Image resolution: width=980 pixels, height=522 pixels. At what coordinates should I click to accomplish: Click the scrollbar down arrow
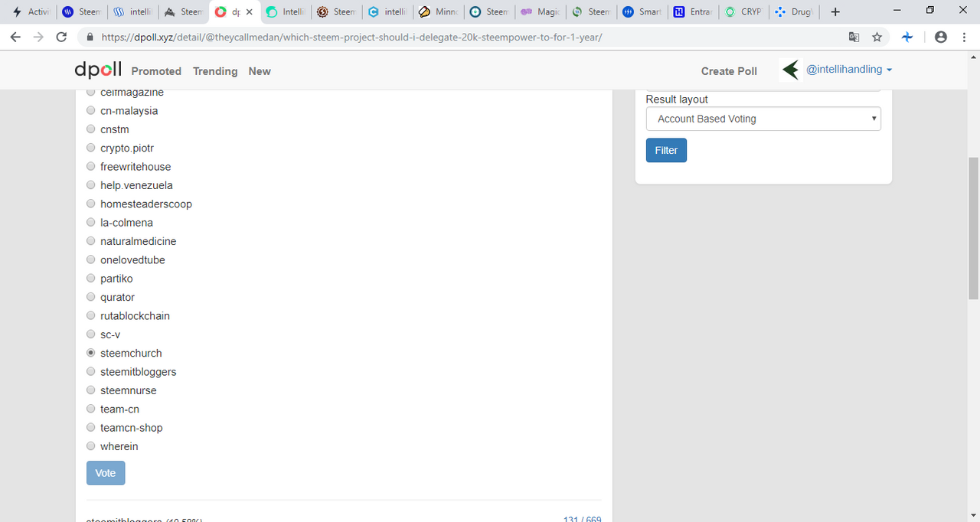[x=973, y=515]
